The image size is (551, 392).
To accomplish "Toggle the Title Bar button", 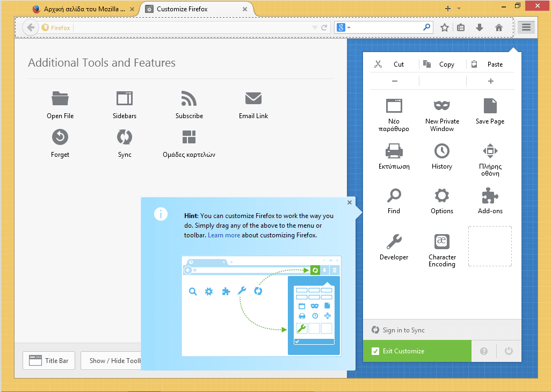I will point(49,361).
